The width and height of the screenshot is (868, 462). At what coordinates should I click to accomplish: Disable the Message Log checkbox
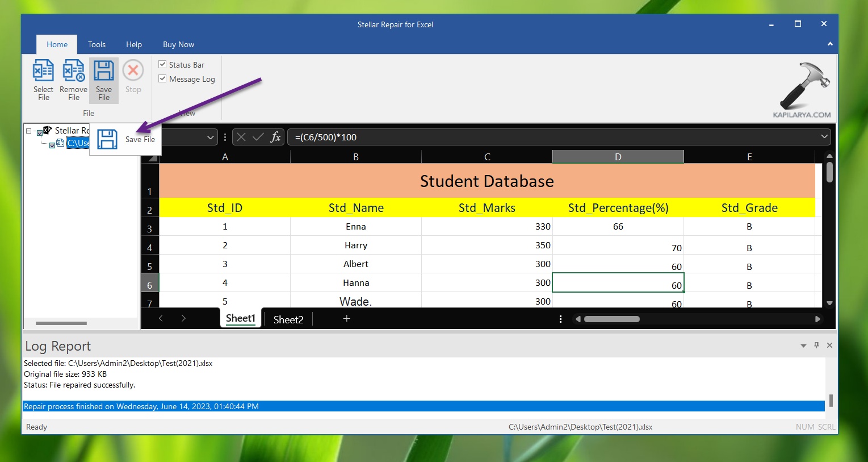(162, 79)
